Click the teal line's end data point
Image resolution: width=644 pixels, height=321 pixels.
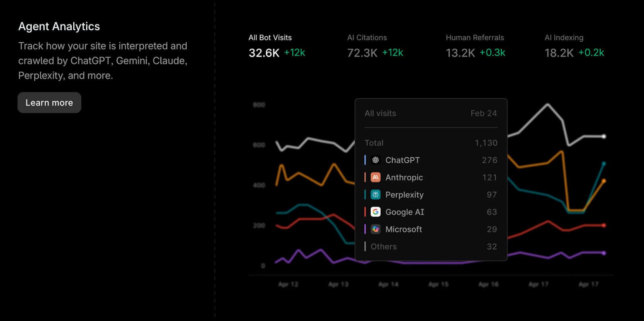click(604, 164)
